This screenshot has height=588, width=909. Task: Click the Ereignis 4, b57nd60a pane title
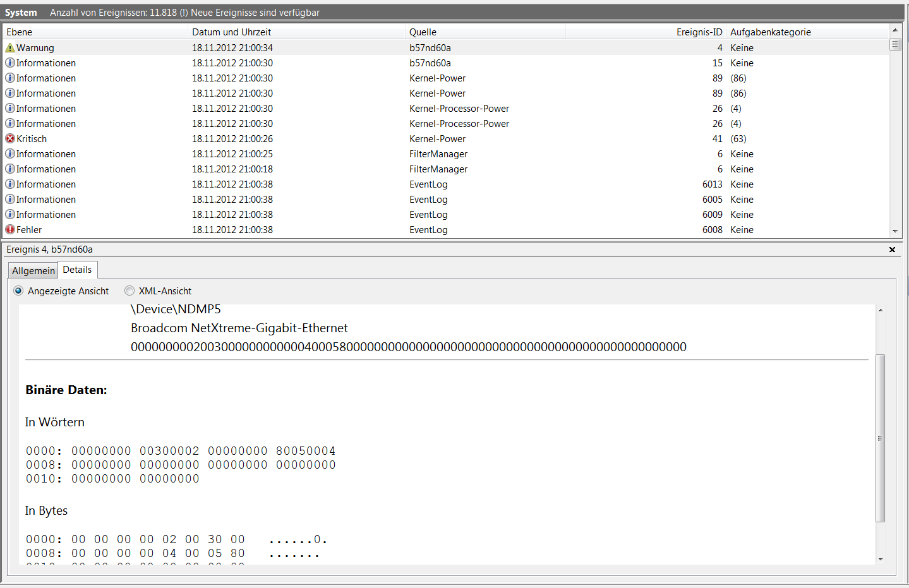click(49, 249)
